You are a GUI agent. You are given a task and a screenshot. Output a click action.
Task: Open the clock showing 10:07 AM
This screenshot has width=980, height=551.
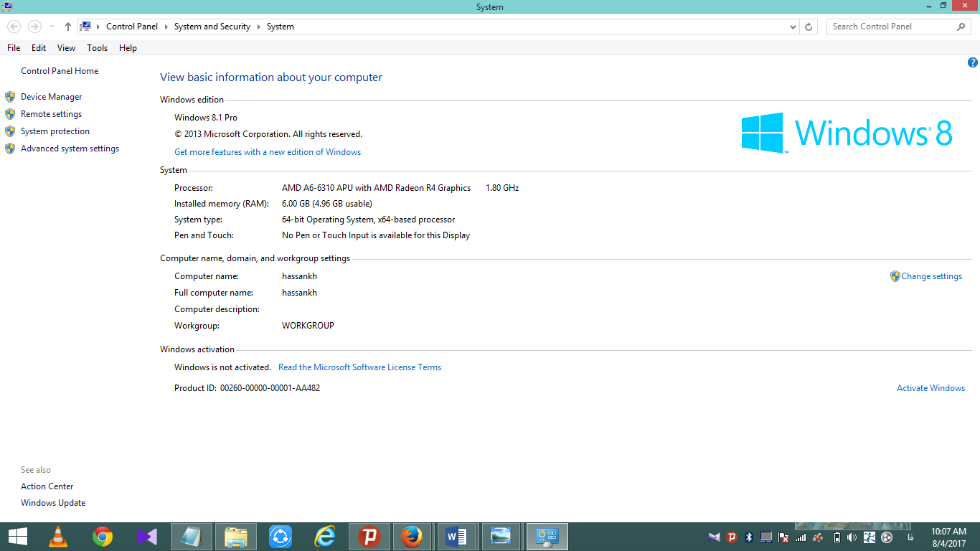tap(948, 537)
